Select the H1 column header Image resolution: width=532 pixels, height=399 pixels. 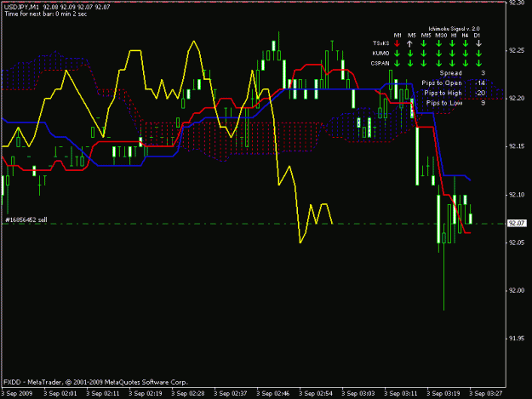point(454,35)
